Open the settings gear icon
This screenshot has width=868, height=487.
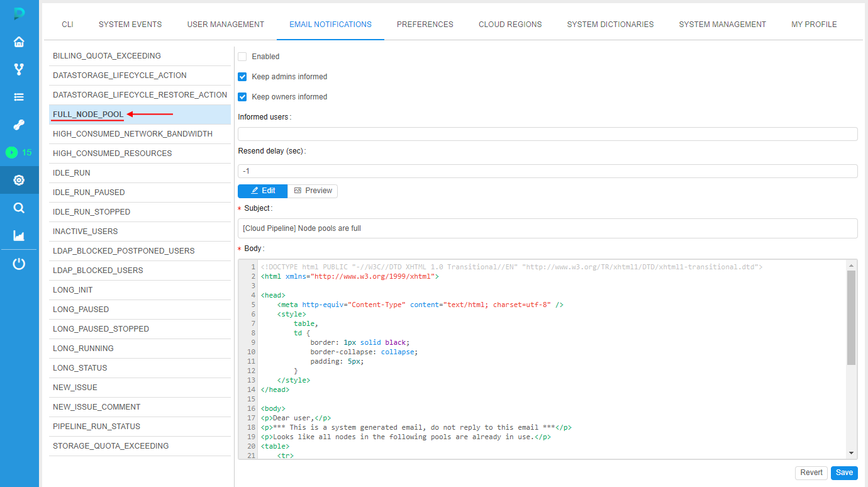coord(19,180)
